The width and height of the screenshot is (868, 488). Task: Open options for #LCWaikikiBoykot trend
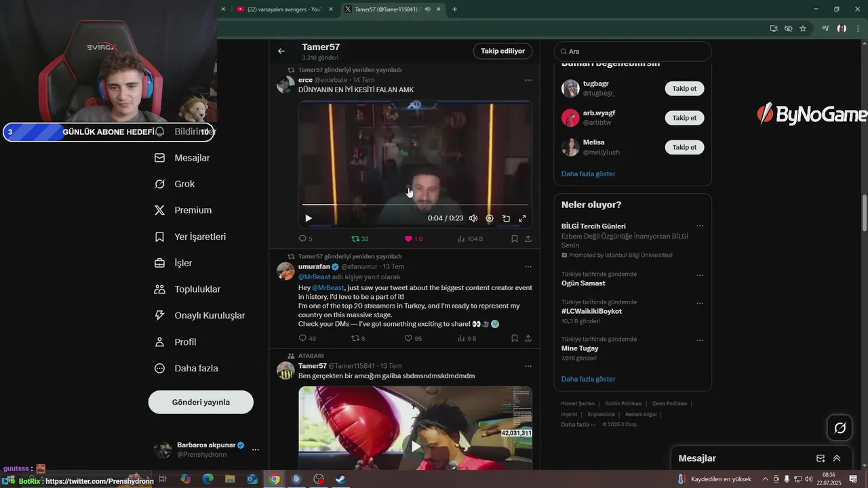(x=700, y=303)
